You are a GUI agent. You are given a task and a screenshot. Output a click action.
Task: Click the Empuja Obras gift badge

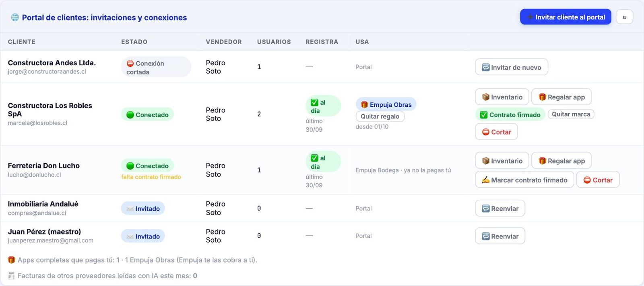386,104
